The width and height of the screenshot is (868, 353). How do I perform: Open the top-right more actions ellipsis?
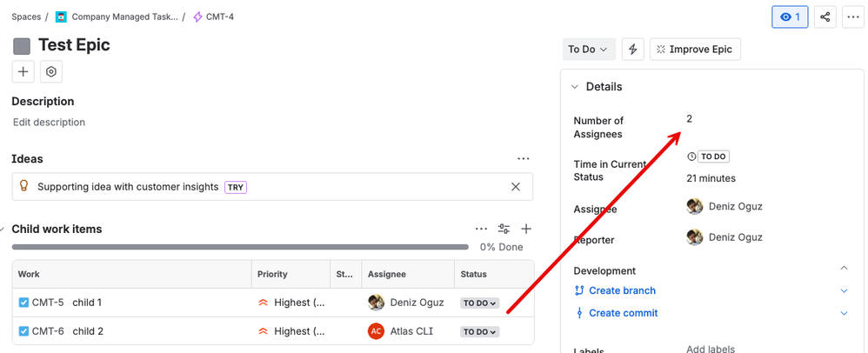coord(853,17)
